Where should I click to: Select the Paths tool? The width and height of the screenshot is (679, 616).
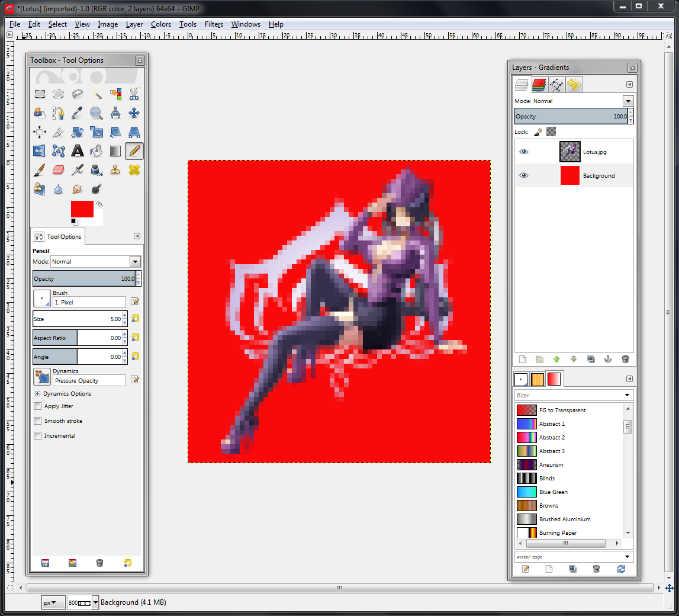tap(58, 113)
